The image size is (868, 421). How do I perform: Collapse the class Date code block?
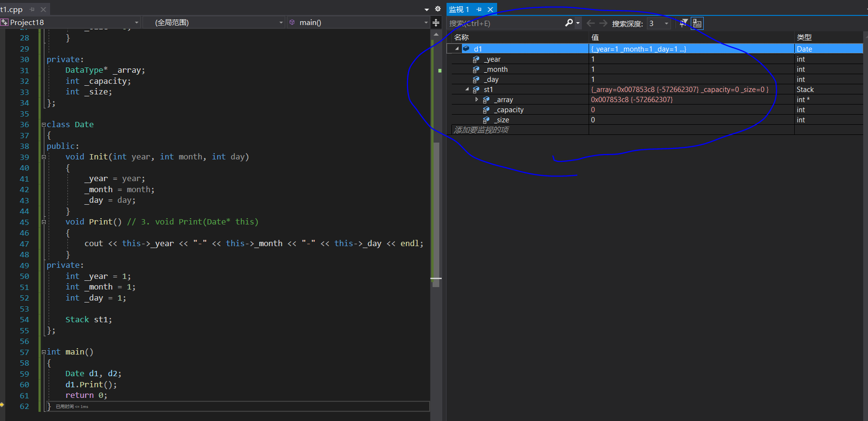(x=44, y=125)
